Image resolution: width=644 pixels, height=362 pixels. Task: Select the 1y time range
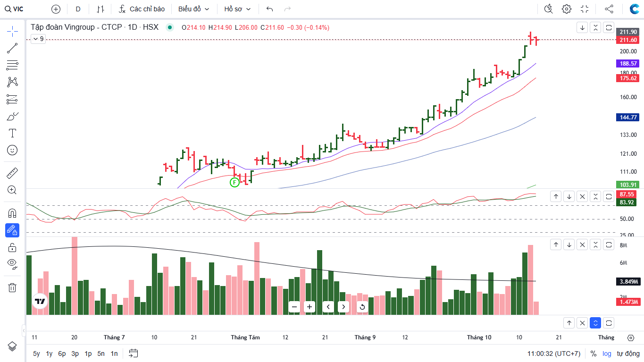coord(49,354)
